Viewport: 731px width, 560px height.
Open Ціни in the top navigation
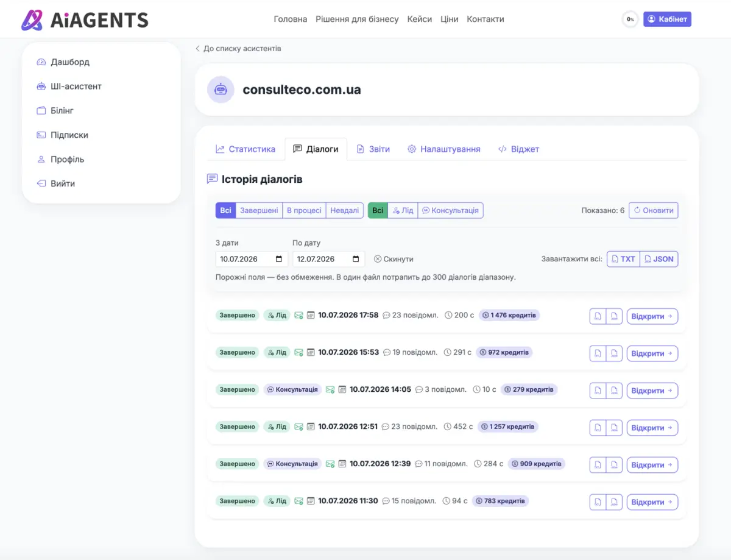450,19
